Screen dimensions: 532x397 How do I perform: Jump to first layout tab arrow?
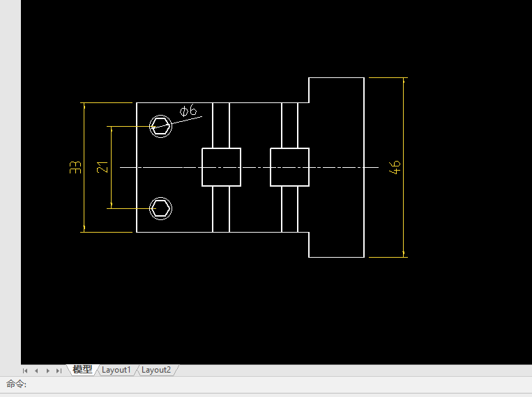coord(25,371)
